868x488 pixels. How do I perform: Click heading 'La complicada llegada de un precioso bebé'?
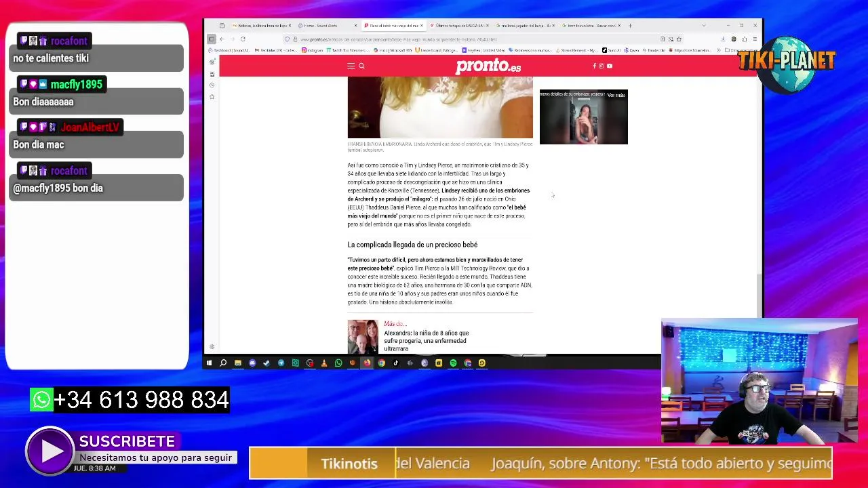[x=412, y=245]
